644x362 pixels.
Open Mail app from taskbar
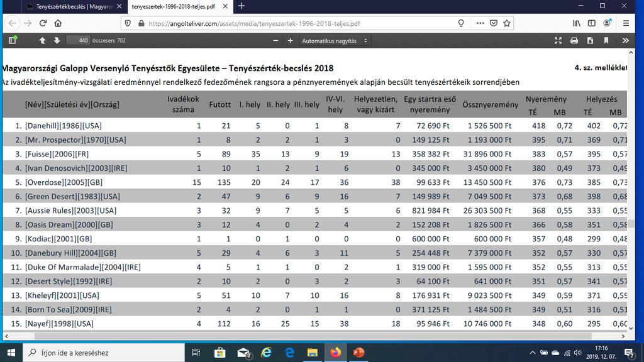[x=244, y=353]
